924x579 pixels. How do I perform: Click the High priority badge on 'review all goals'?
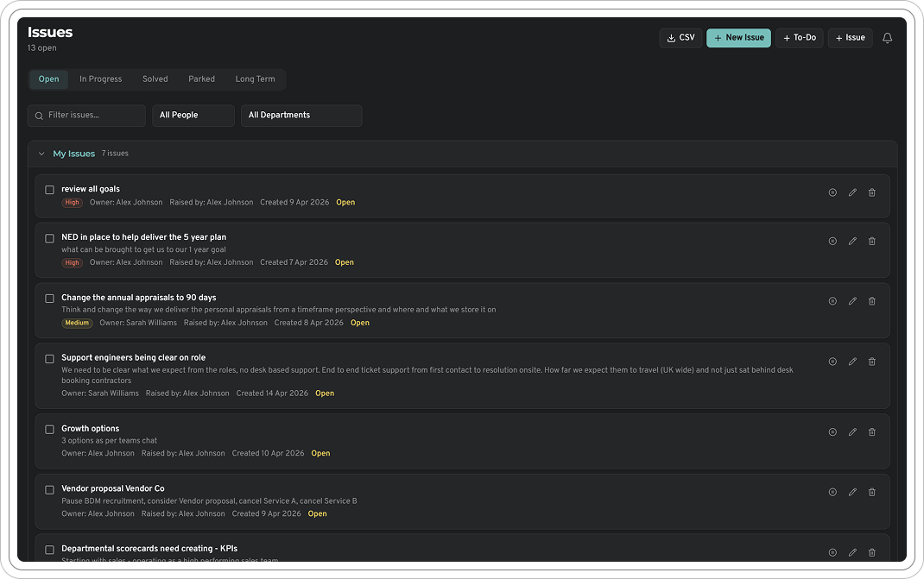click(72, 202)
